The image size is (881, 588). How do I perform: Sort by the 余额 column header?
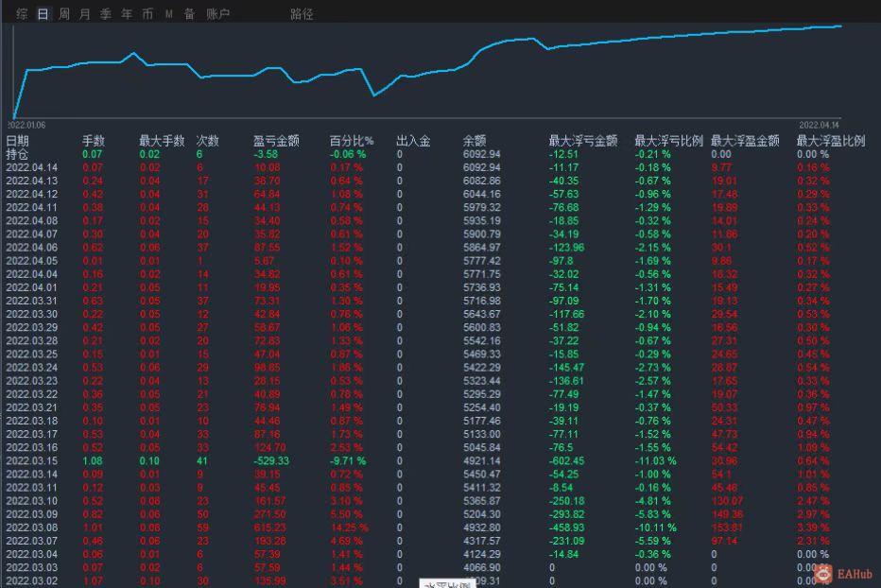click(x=475, y=141)
